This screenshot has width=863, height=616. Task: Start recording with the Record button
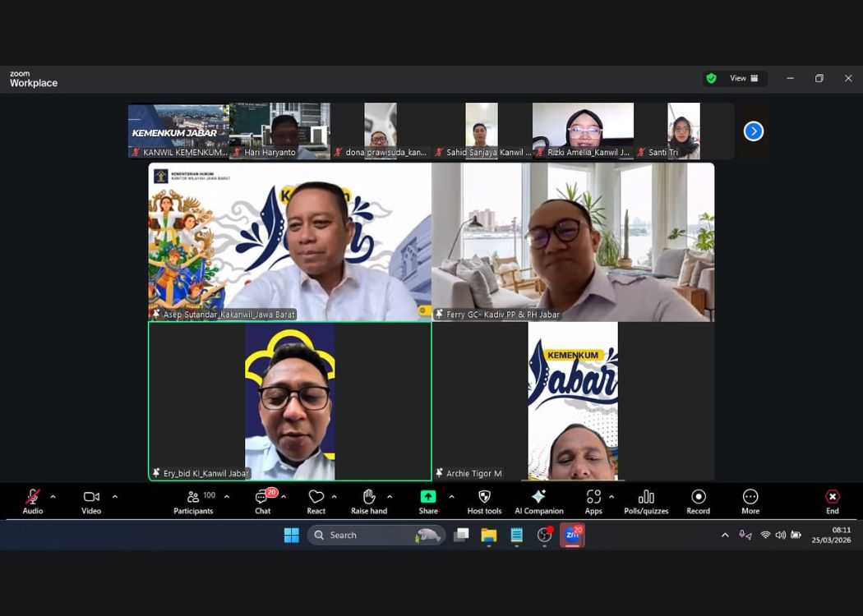pyautogui.click(x=698, y=501)
